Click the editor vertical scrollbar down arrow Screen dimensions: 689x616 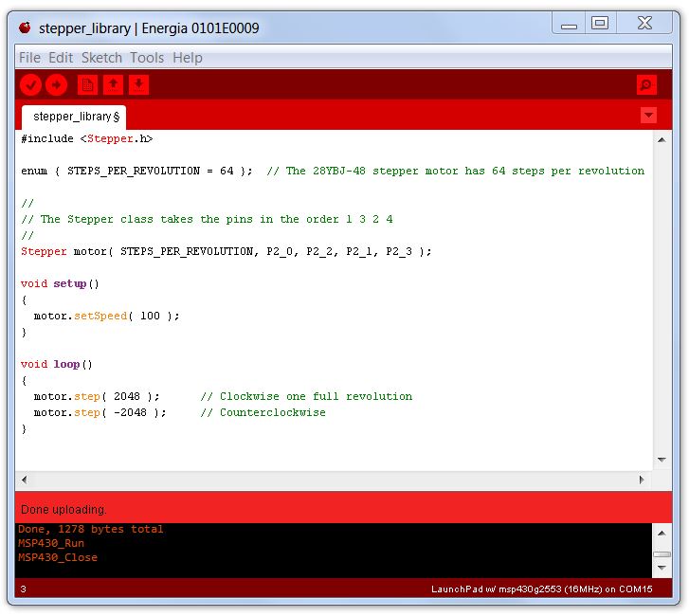(x=662, y=461)
